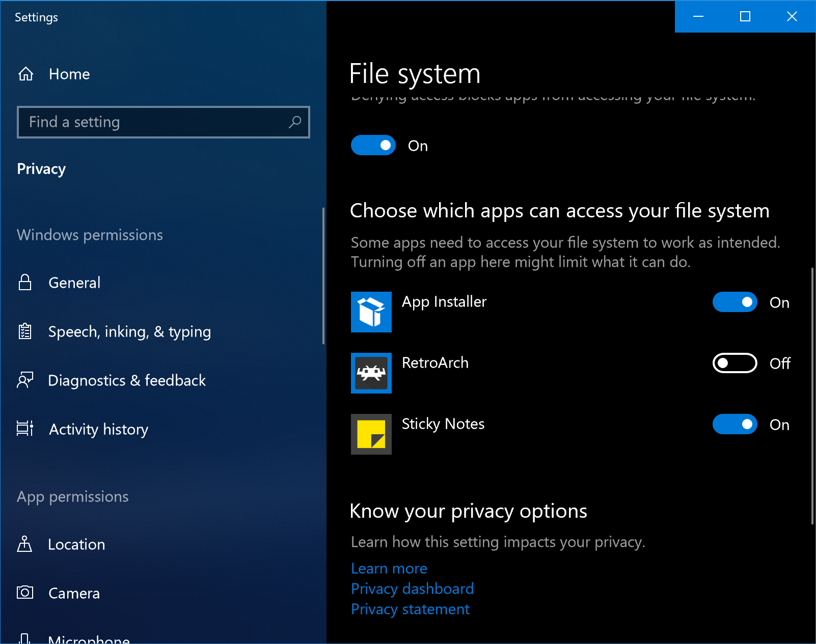Image resolution: width=816 pixels, height=644 pixels.
Task: Click the Learn more link
Action: pyautogui.click(x=389, y=568)
